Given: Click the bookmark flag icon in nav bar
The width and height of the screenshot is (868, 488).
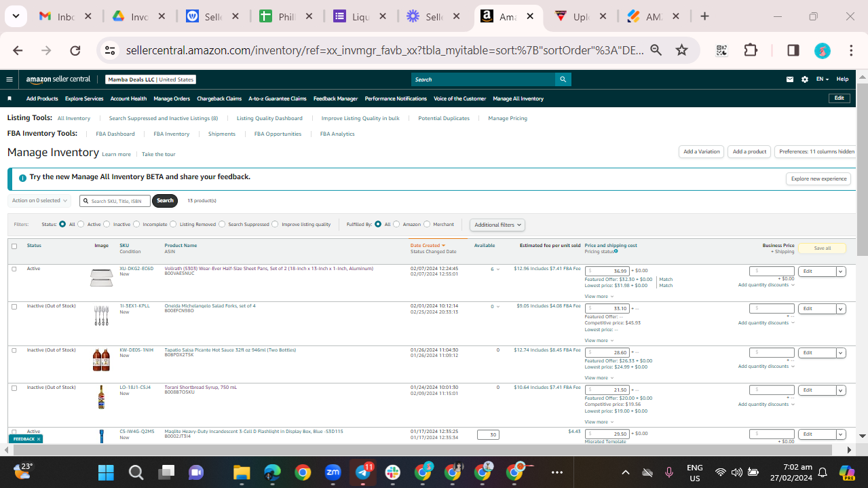Looking at the screenshot, I should tap(10, 98).
